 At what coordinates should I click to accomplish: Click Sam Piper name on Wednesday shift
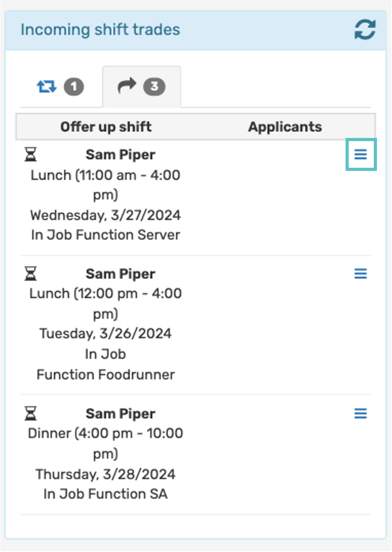tap(120, 155)
